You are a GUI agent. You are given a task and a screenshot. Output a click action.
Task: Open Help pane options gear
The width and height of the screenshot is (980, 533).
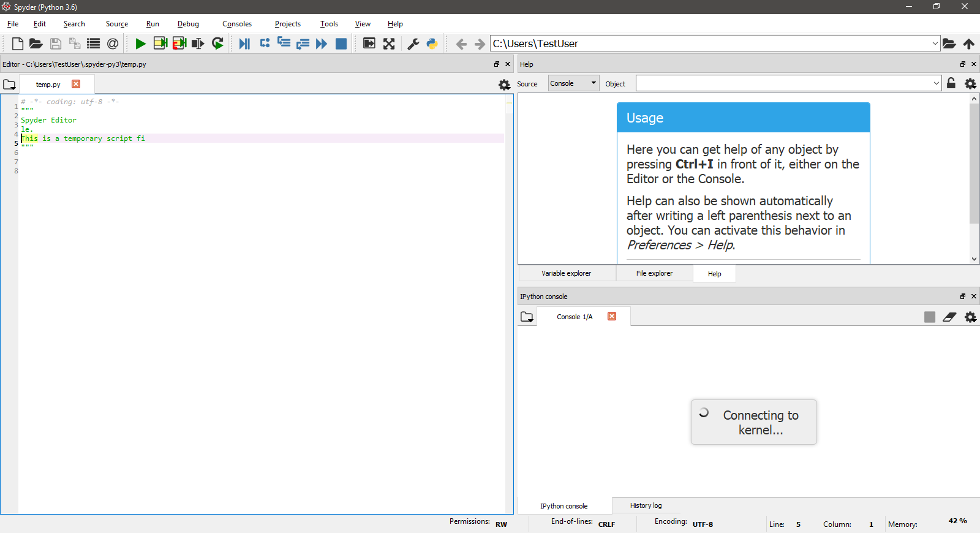[x=971, y=83]
